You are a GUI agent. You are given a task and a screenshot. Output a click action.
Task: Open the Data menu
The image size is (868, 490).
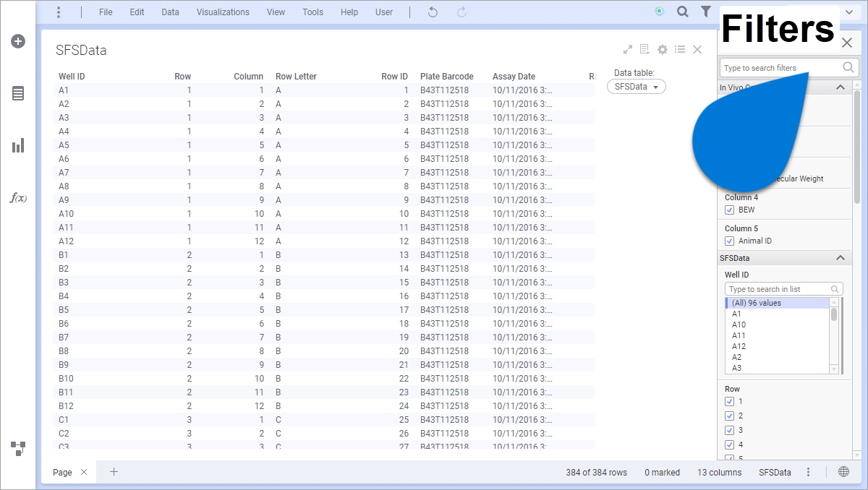170,12
